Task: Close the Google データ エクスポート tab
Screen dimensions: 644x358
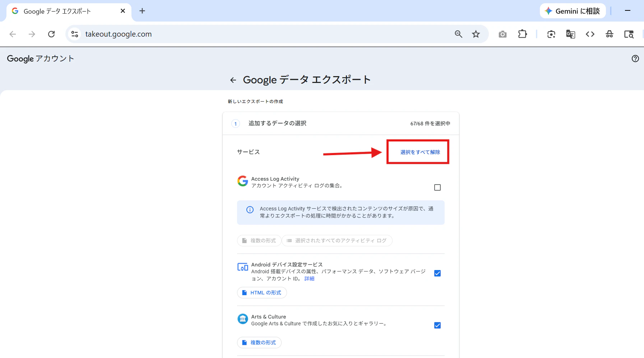Action: [x=123, y=11]
